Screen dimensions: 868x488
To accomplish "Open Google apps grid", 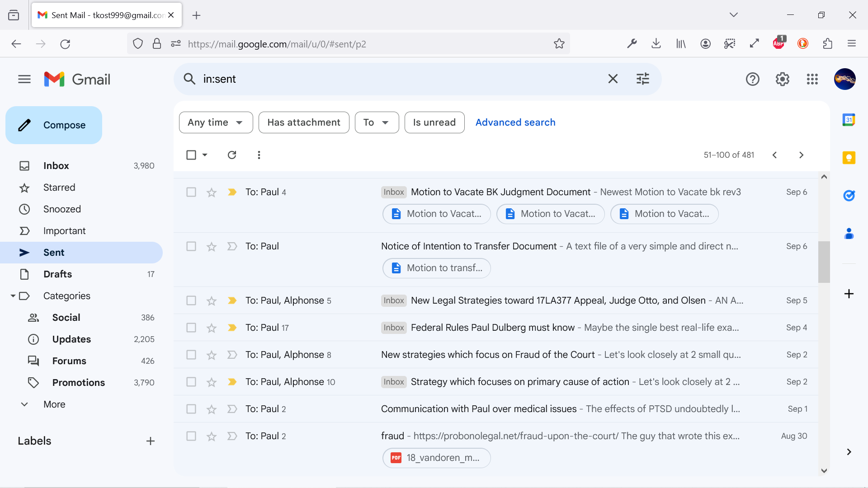I will pos(812,79).
